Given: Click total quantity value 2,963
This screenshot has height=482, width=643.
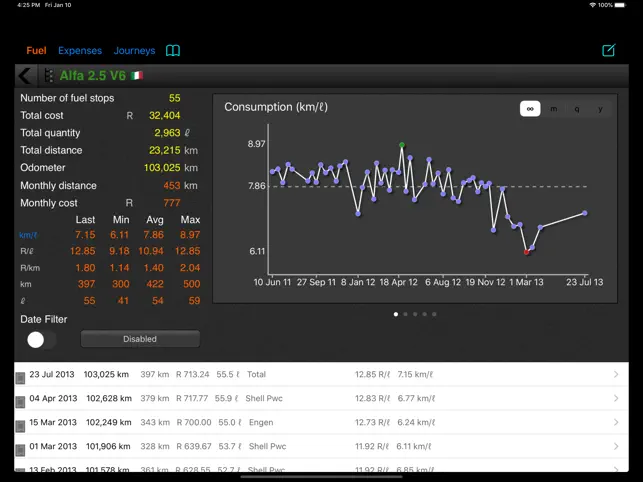Looking at the screenshot, I should pos(167,133).
